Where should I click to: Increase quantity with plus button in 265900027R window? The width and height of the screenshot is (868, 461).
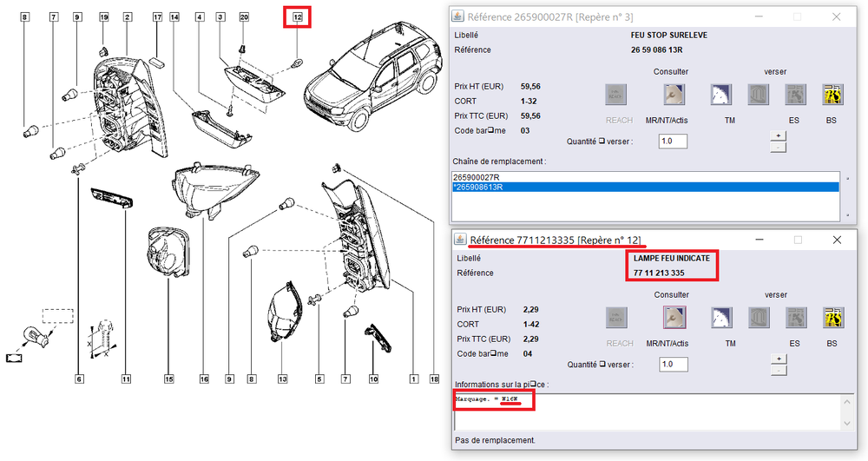pos(779,135)
